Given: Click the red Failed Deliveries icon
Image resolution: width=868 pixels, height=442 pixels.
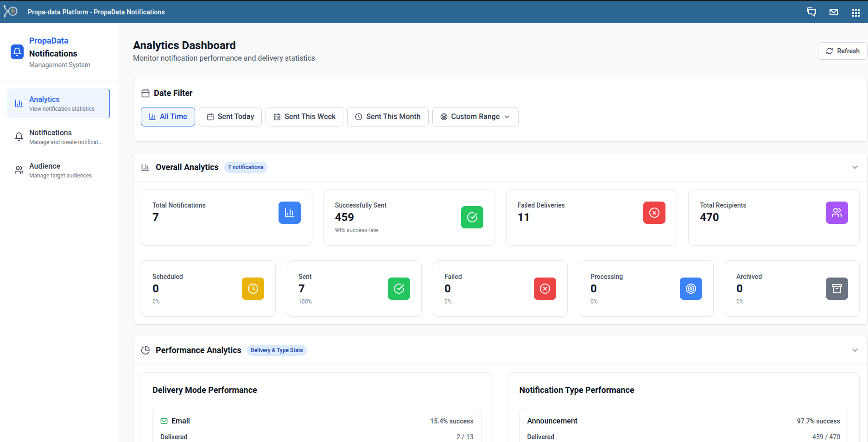Looking at the screenshot, I should (654, 213).
